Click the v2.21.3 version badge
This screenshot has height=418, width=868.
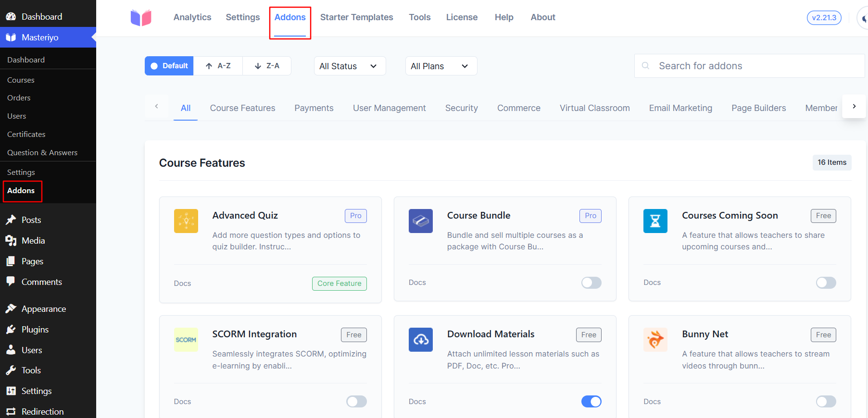(x=824, y=18)
